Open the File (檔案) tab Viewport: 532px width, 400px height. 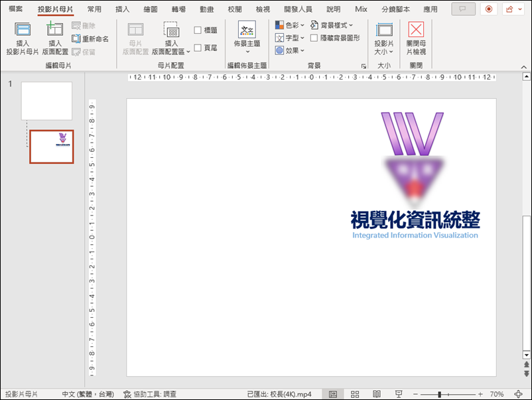[x=16, y=9]
